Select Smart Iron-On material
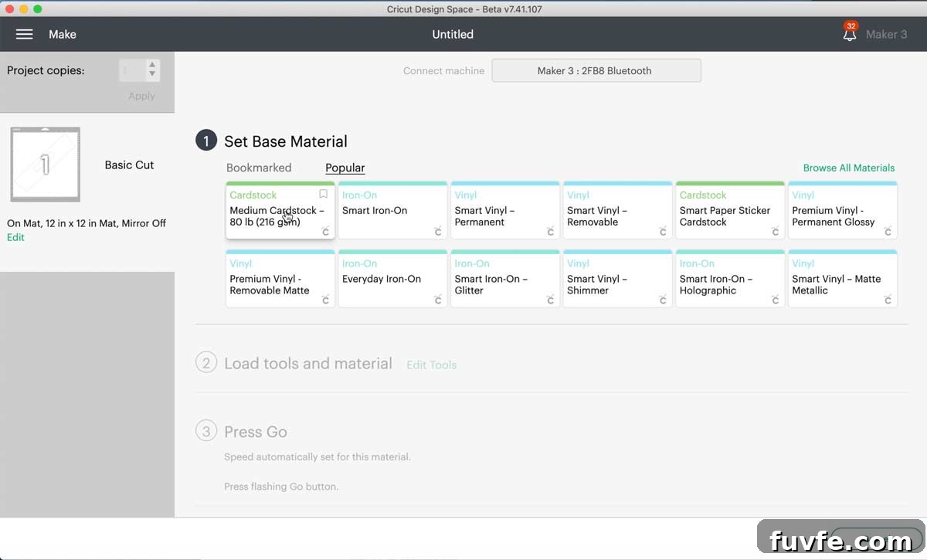Viewport: 927px width, 560px height. coord(392,210)
